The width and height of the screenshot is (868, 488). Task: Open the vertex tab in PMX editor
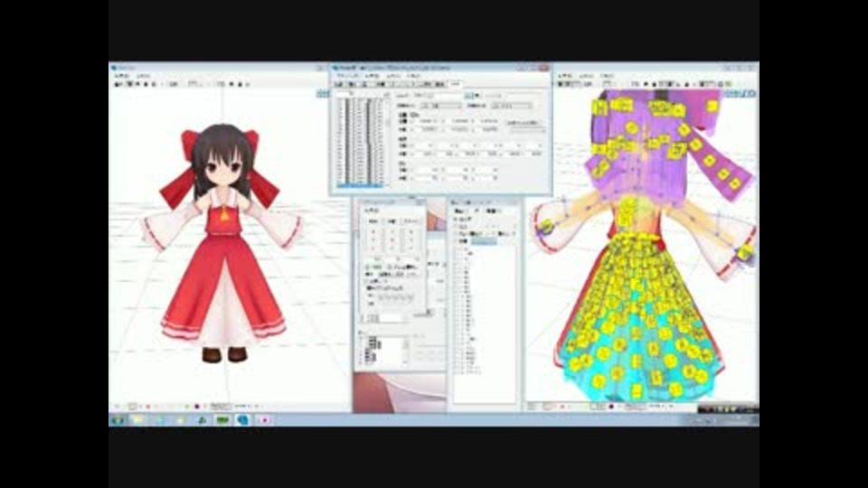pyautogui.click(x=352, y=84)
